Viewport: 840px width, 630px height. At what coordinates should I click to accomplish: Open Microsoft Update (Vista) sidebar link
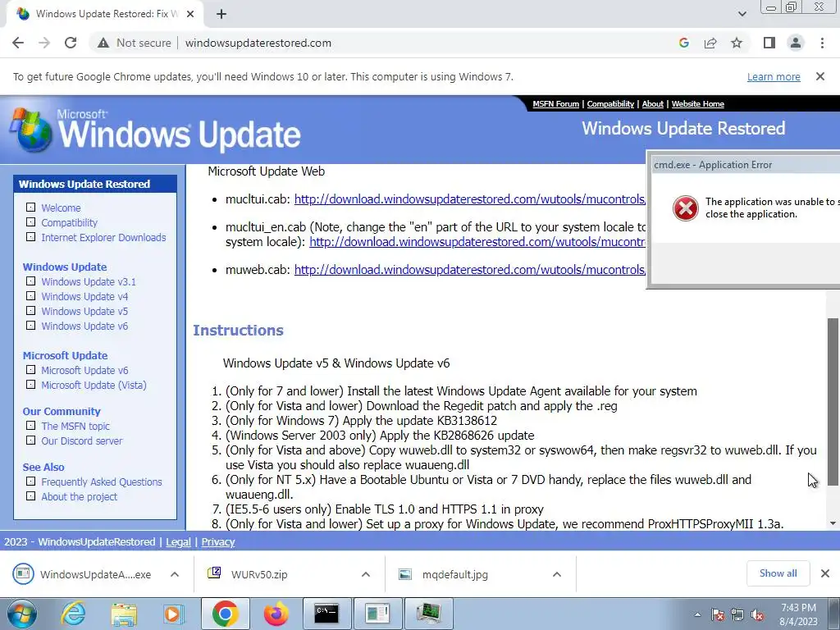point(94,386)
